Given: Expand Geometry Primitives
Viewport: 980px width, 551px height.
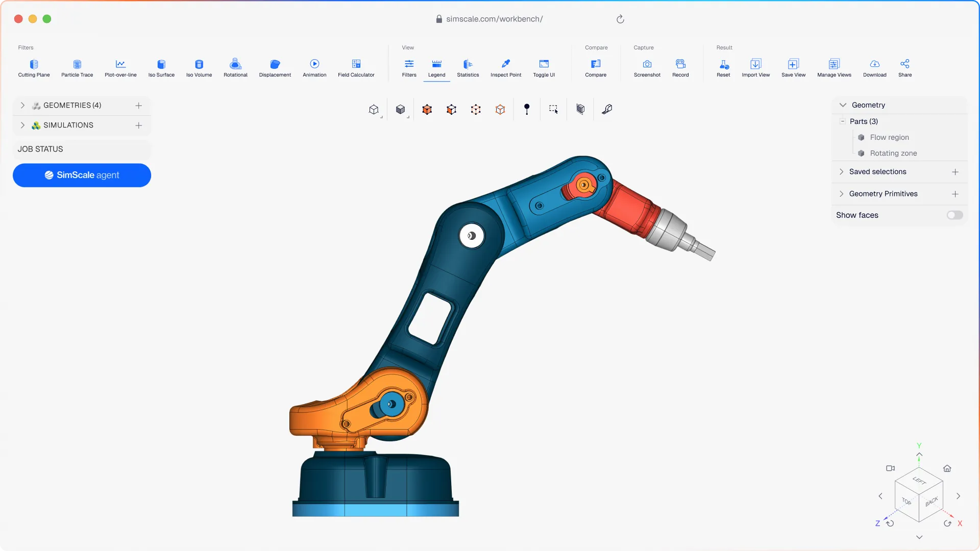Looking at the screenshot, I should click(842, 194).
